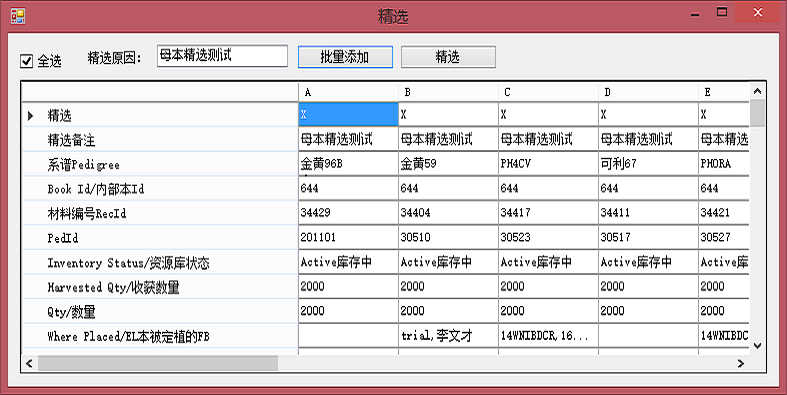Click horizontal scrollbar left arrow
The width and height of the screenshot is (787, 395).
click(29, 363)
